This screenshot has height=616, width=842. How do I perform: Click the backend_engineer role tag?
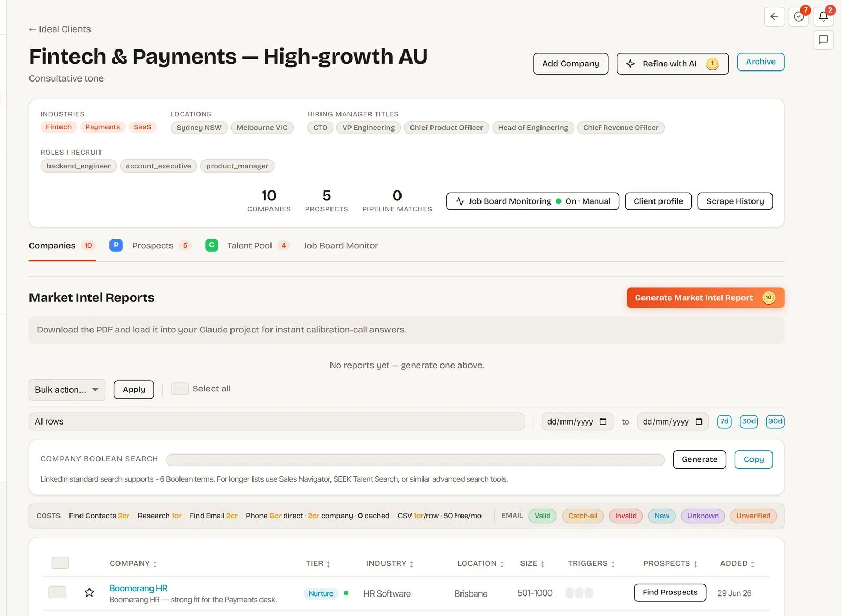click(x=78, y=166)
